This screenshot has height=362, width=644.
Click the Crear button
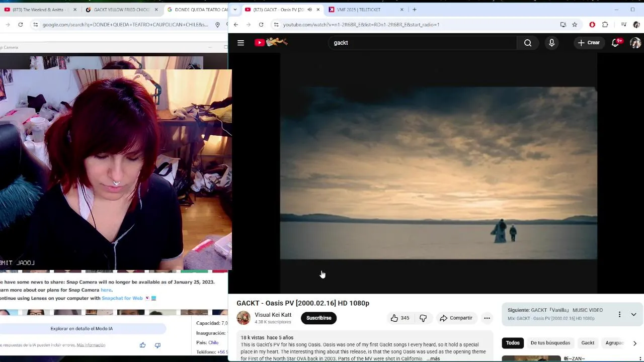coord(589,43)
